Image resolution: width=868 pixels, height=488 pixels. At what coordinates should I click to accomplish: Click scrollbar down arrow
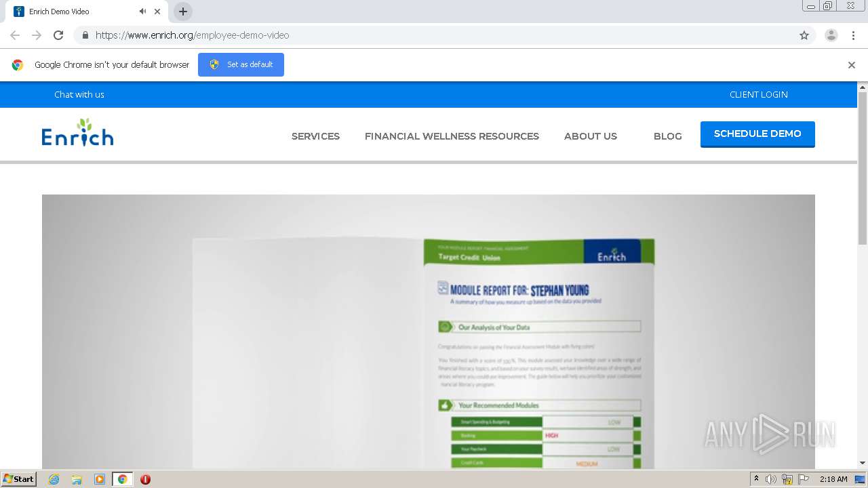click(863, 464)
